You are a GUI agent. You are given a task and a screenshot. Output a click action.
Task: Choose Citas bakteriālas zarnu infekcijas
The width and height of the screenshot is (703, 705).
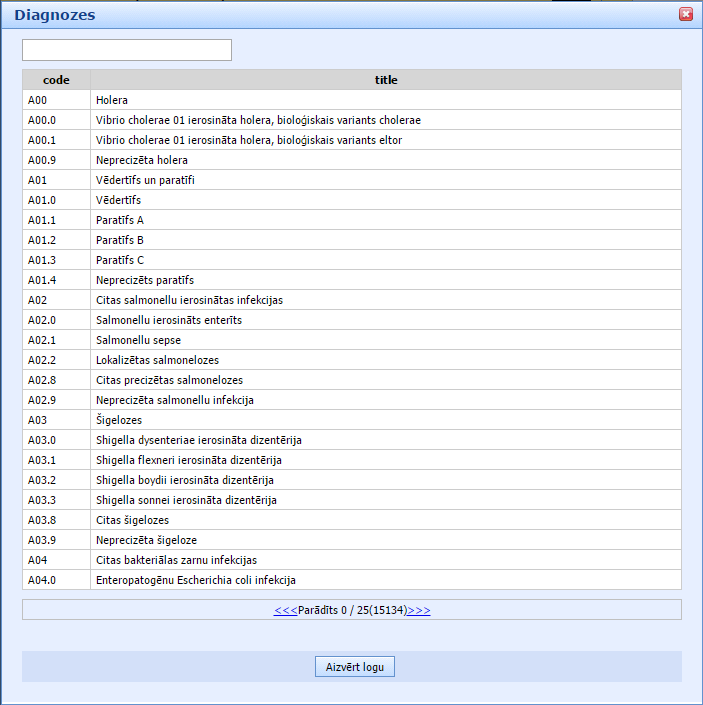(x=176, y=560)
